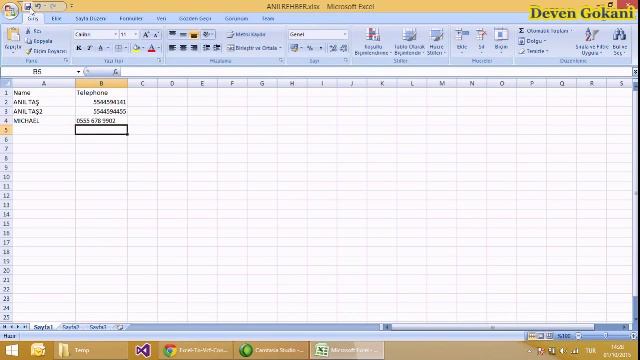This screenshot has width=640, height=360.
Task: Increase decimal places
Action: click(333, 48)
